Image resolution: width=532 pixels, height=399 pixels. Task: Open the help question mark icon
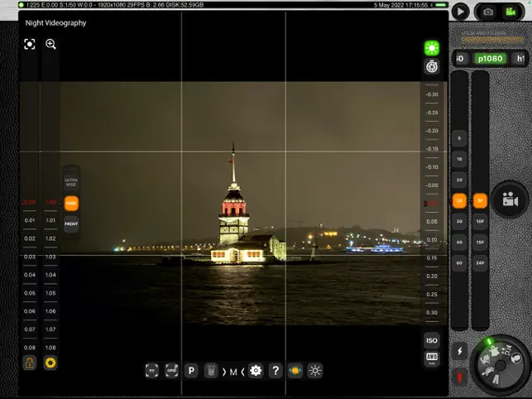pos(276,371)
